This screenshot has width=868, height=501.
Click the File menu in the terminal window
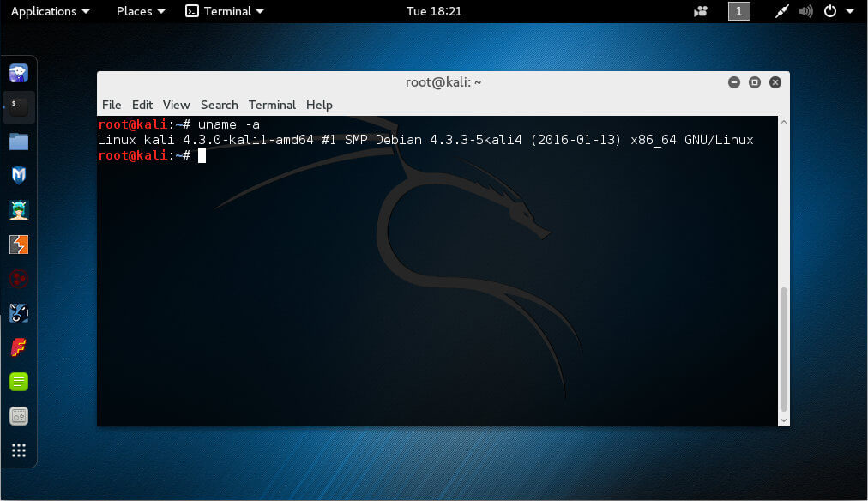pyautogui.click(x=112, y=105)
